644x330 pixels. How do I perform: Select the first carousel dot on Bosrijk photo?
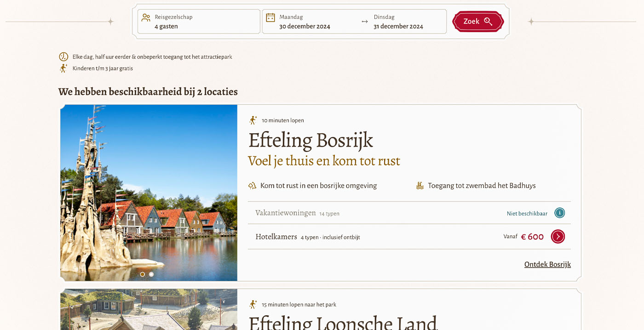(143, 274)
